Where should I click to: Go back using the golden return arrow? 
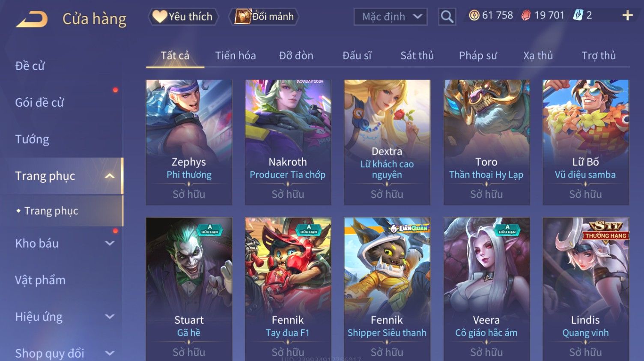tap(32, 19)
